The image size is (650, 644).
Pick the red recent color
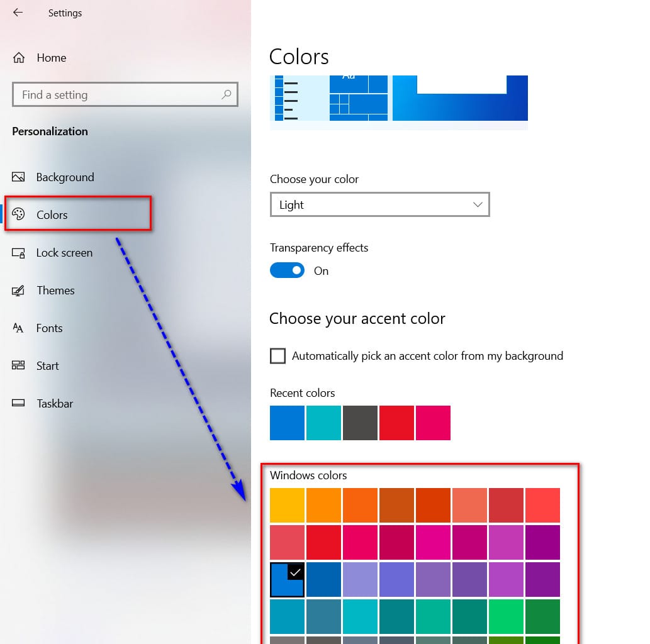(x=396, y=423)
